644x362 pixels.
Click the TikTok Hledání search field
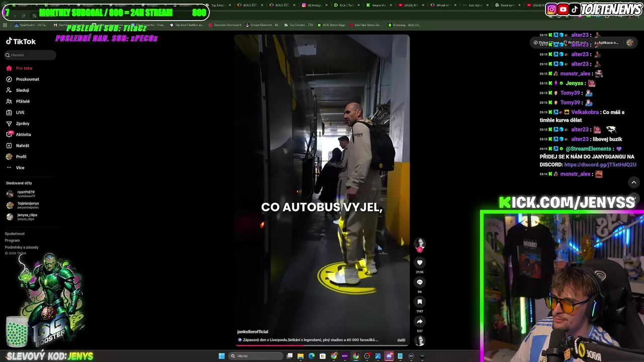tap(30, 55)
